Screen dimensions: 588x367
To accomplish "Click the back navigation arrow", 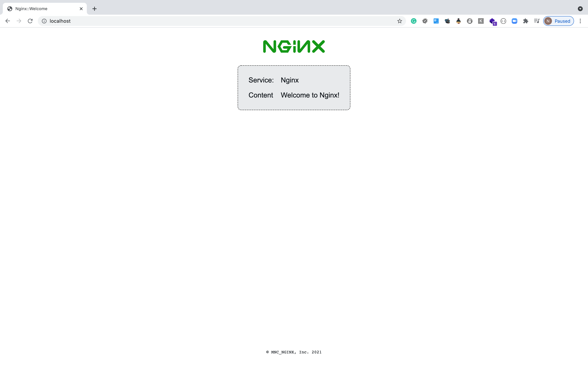I will pos(8,21).
